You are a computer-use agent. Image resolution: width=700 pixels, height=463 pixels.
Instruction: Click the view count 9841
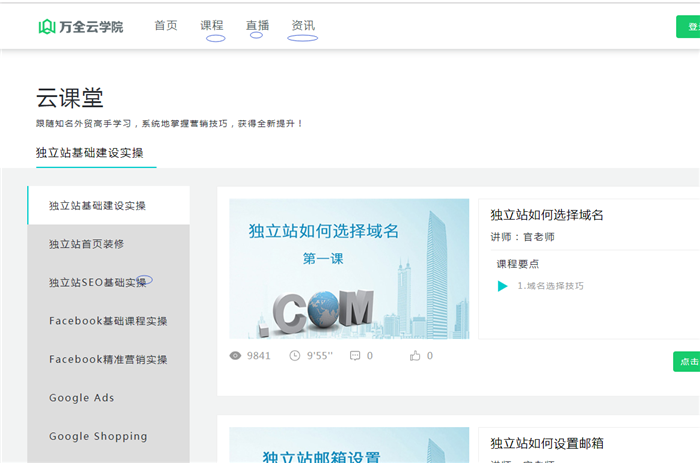point(259,355)
